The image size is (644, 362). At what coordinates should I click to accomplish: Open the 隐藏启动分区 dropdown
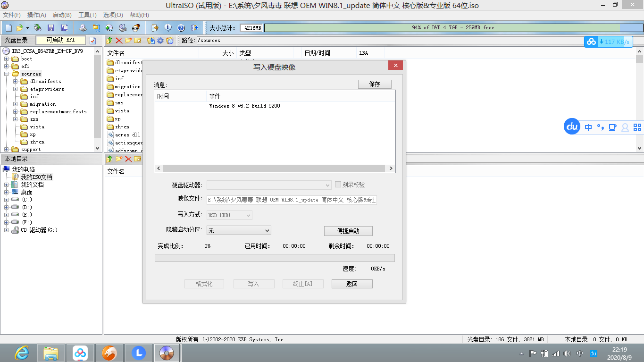239,230
